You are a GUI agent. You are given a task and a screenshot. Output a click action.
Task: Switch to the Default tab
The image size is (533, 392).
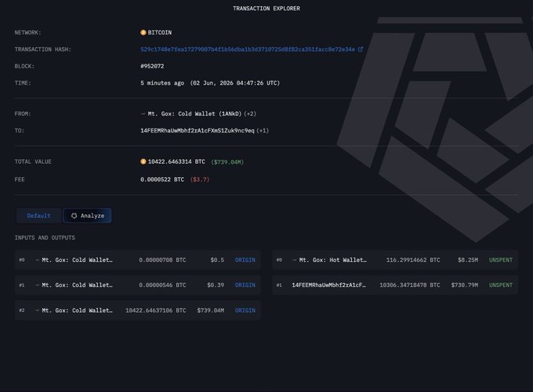click(x=38, y=216)
